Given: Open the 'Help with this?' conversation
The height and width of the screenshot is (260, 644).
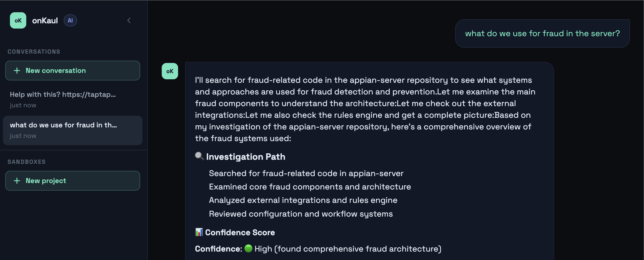Looking at the screenshot, I should [63, 99].
